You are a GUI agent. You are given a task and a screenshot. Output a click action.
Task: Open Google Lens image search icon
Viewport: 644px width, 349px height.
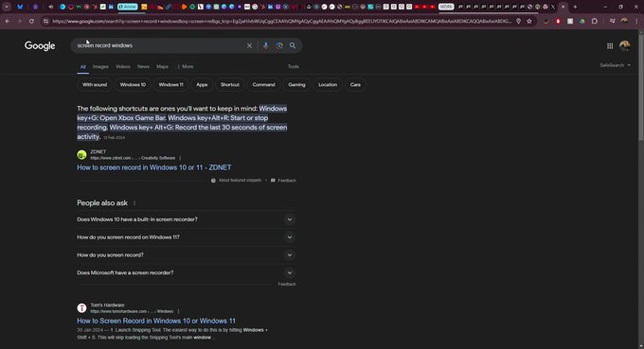coord(279,45)
